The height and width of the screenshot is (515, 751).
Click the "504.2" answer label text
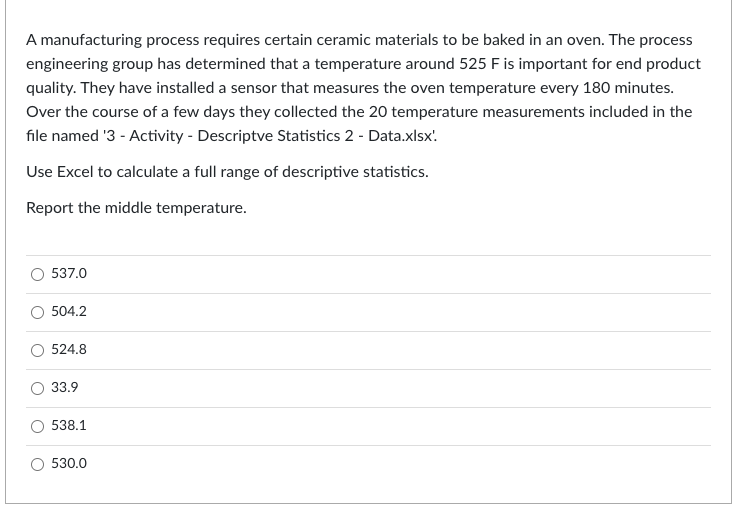(69, 312)
